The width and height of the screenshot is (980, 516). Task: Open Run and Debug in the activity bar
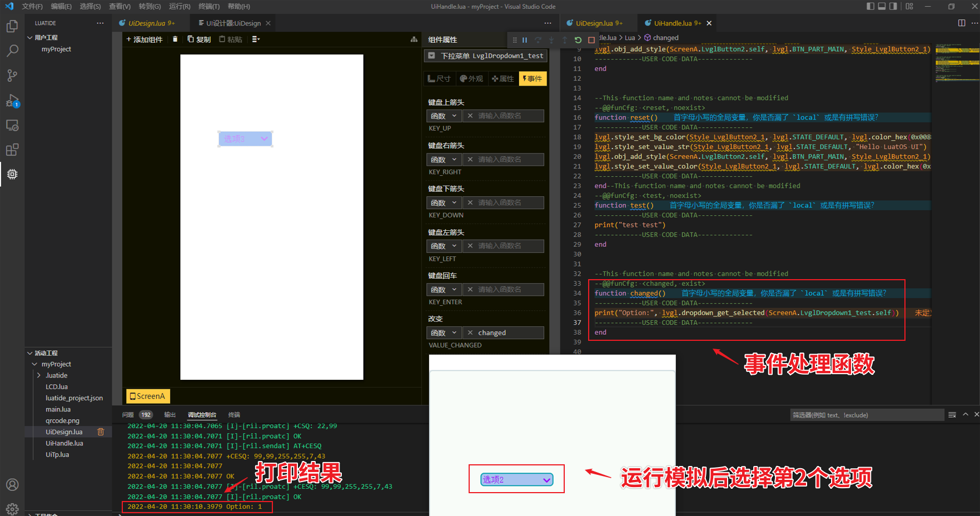[x=12, y=101]
